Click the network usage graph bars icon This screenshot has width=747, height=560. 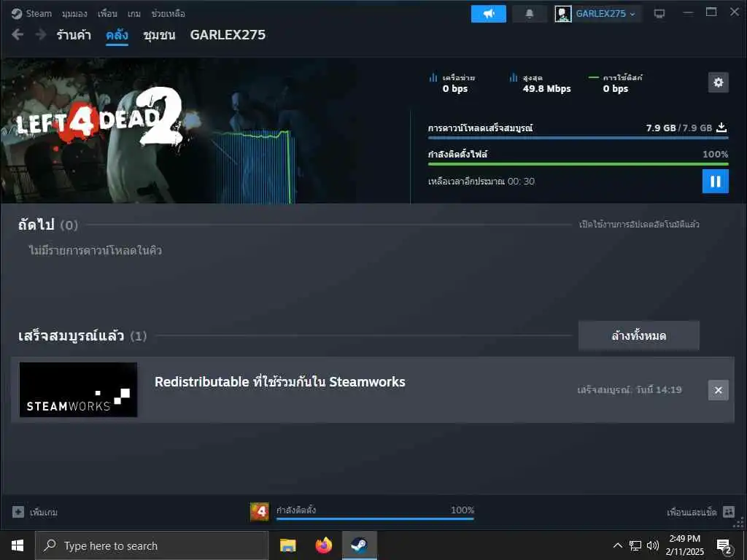433,77
